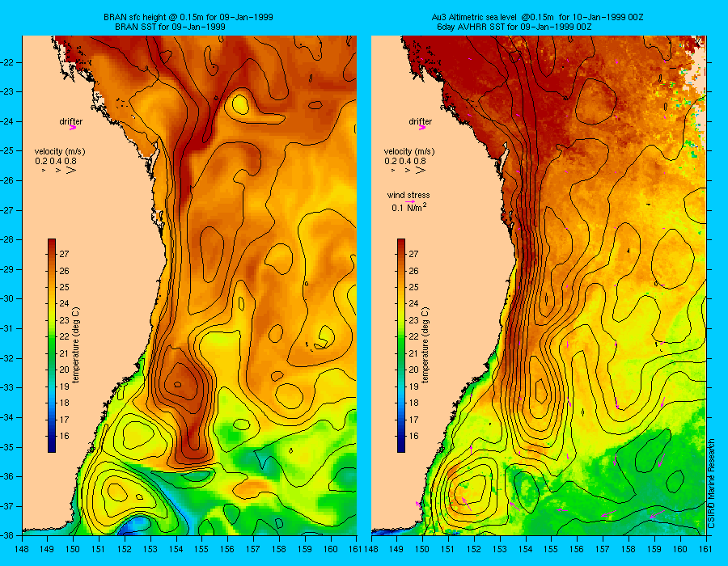Select the "velocity (m/s)" label in the AVHRR map
The width and height of the screenshot is (728, 566).
click(409, 151)
